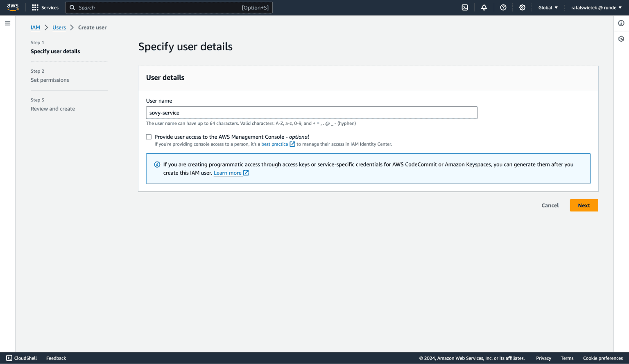This screenshot has width=629, height=364.
Task: Follow the Users breadcrumb link
Action: (x=59, y=27)
